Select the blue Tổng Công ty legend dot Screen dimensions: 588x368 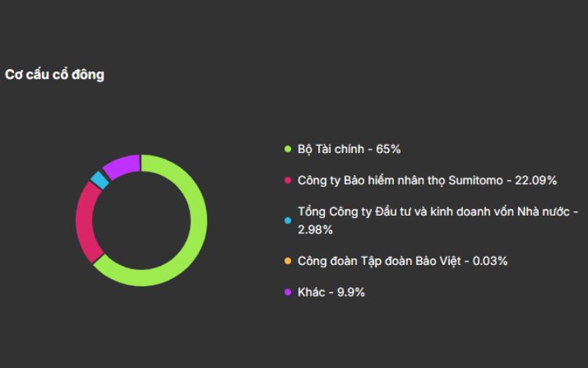click(x=288, y=220)
